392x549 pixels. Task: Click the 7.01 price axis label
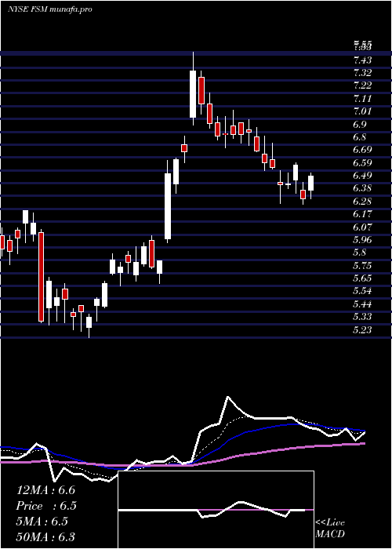362,111
